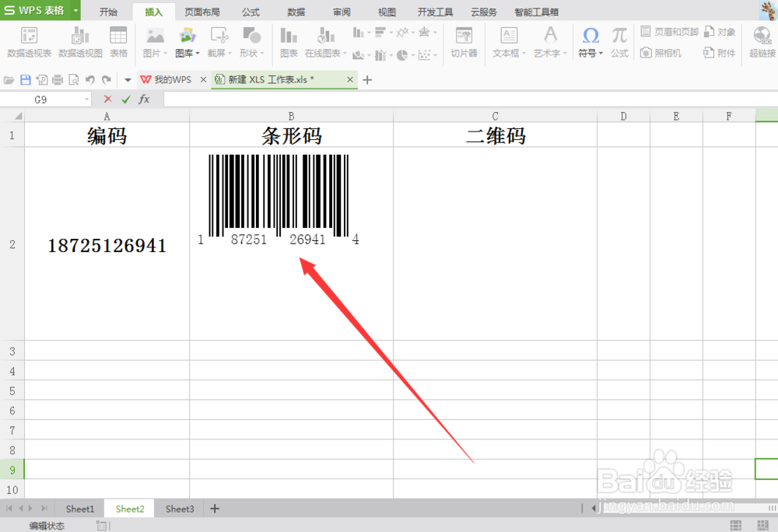
Task: Expand the quick access toolbar customize arrow
Action: point(128,80)
